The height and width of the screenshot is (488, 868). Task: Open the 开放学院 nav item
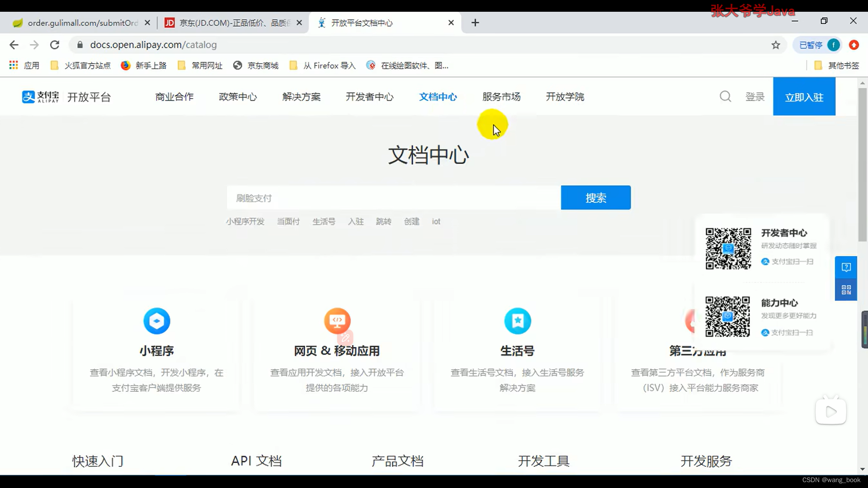click(565, 97)
